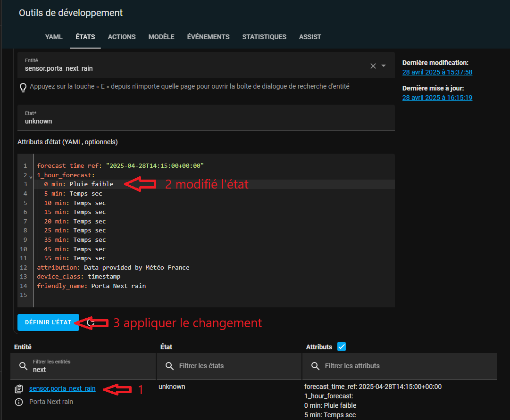Viewport: 510px width, 420px height.
Task: Click the last update date link
Action: 437,98
